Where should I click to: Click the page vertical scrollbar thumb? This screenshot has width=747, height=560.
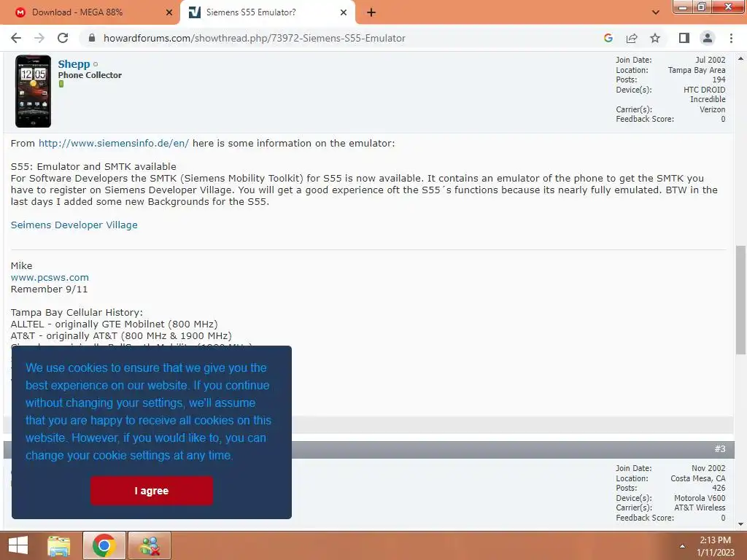point(740,300)
